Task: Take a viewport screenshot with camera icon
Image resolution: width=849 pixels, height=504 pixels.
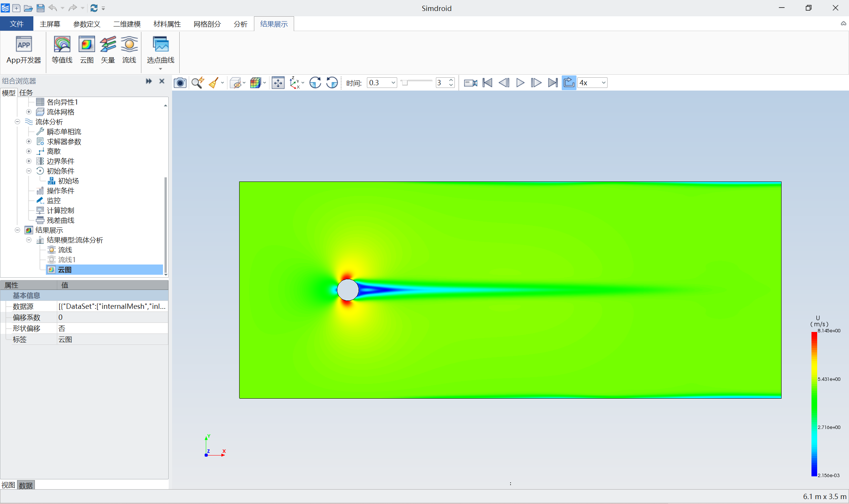Action: click(x=180, y=83)
